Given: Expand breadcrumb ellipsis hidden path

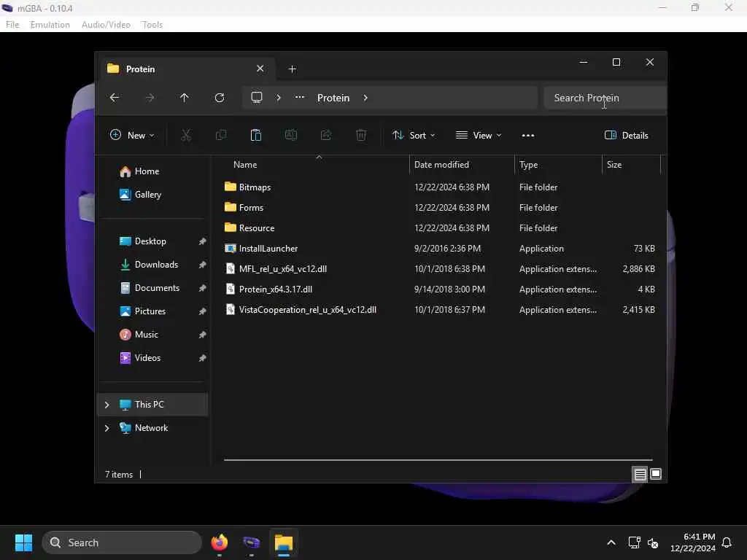Looking at the screenshot, I should point(300,98).
